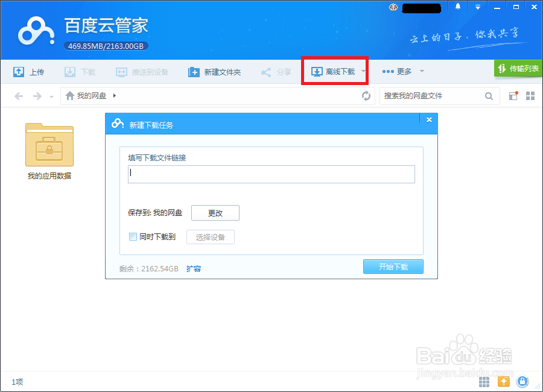Image resolution: width=543 pixels, height=392 pixels.
Task: Go forward with the right arrow
Action: pos(37,96)
